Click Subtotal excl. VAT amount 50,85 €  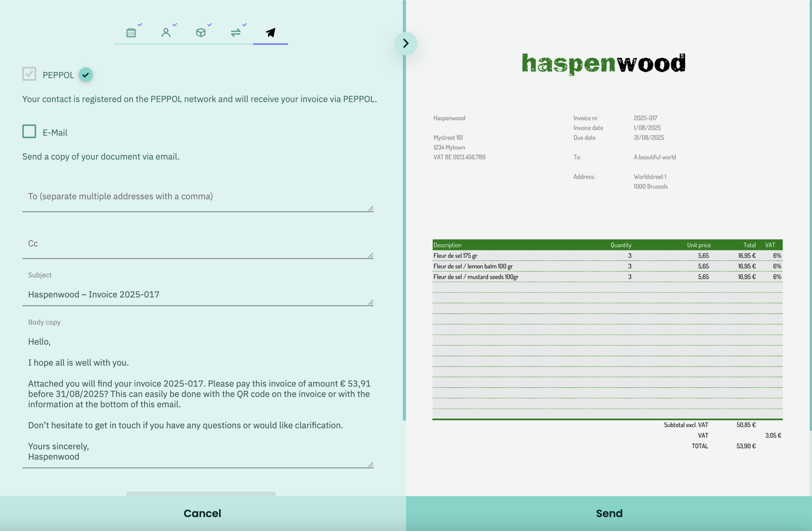coord(746,425)
